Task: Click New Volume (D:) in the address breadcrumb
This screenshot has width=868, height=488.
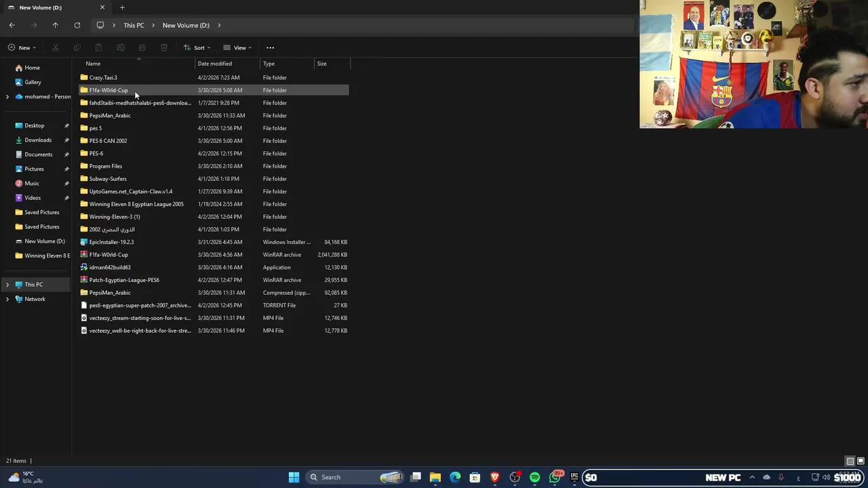Action: click(186, 25)
